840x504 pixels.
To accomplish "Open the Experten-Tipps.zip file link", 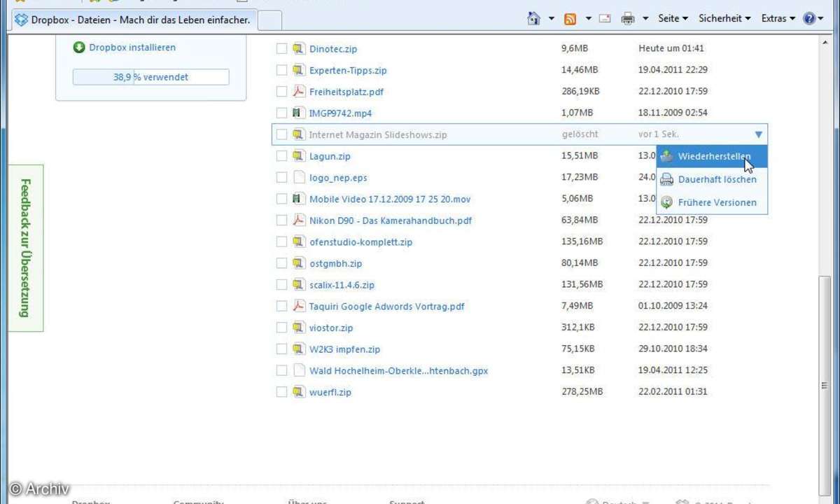I will coord(348,70).
